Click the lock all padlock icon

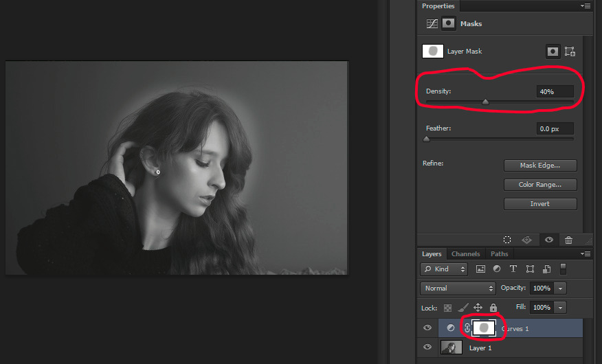click(493, 308)
